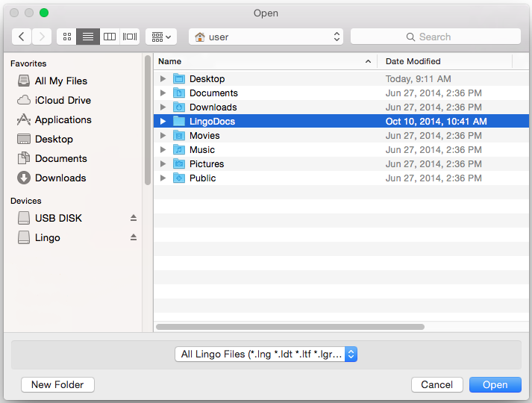Expand the LingoDocs folder disclosure triangle
532x403 pixels.
[x=163, y=122]
